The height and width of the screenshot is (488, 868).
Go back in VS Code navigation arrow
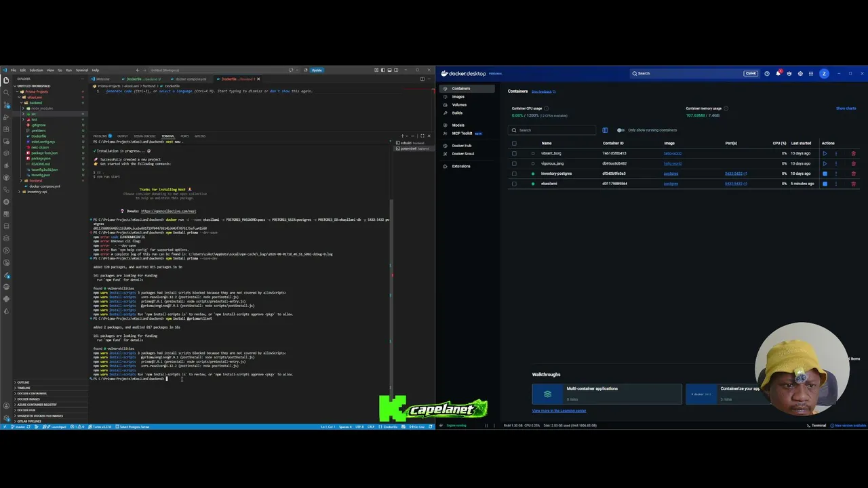(138, 70)
